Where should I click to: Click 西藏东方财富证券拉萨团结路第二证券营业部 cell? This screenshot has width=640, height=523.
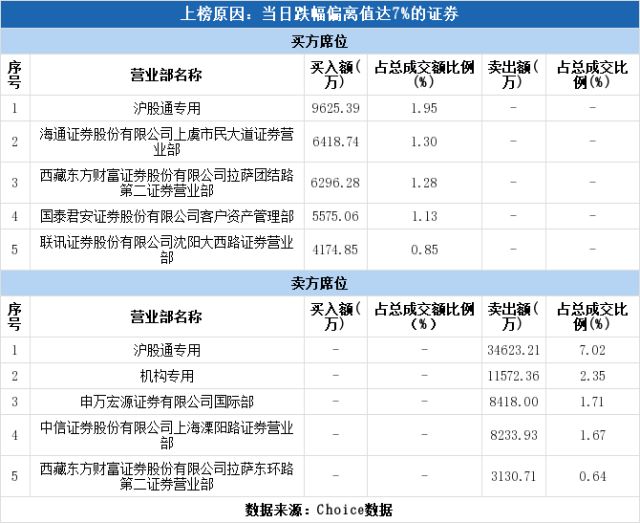tap(167, 183)
